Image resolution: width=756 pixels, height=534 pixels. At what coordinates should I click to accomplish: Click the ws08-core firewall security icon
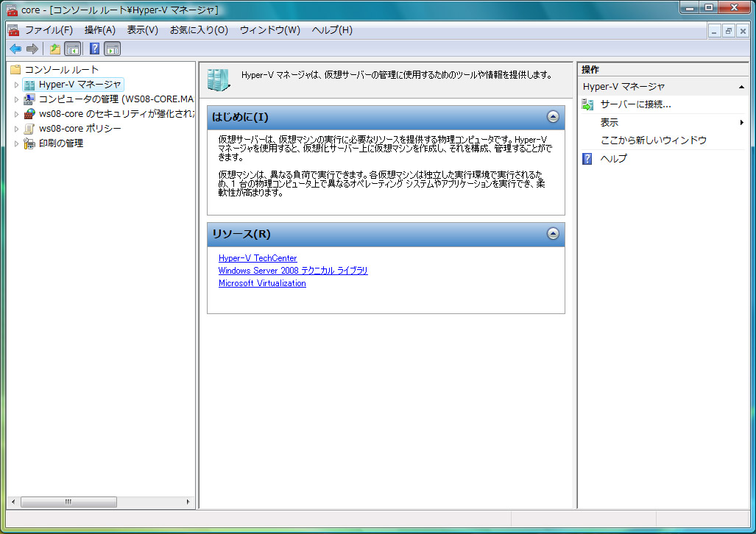29,114
